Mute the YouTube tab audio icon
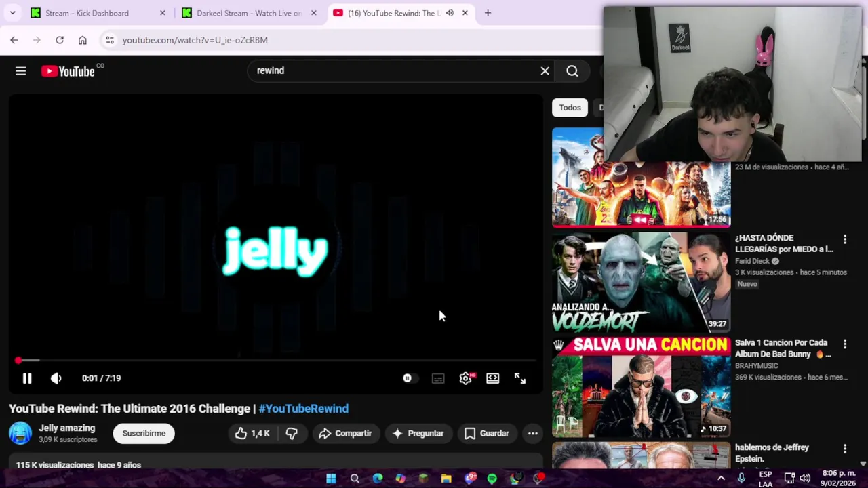 click(450, 13)
